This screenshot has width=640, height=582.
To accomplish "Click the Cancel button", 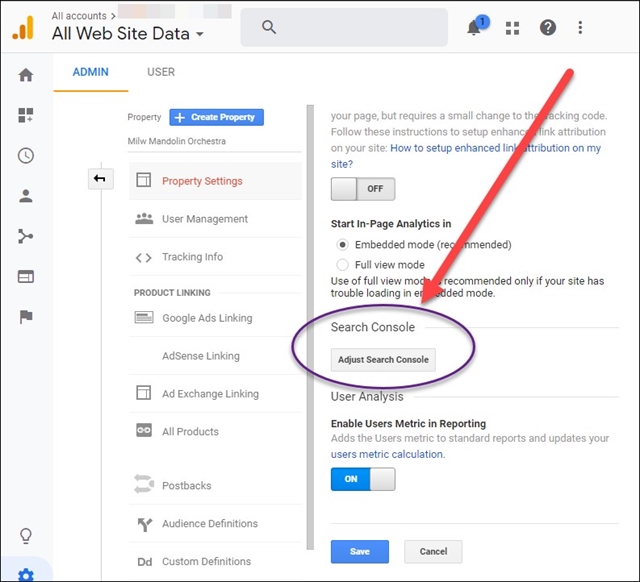I will point(433,551).
